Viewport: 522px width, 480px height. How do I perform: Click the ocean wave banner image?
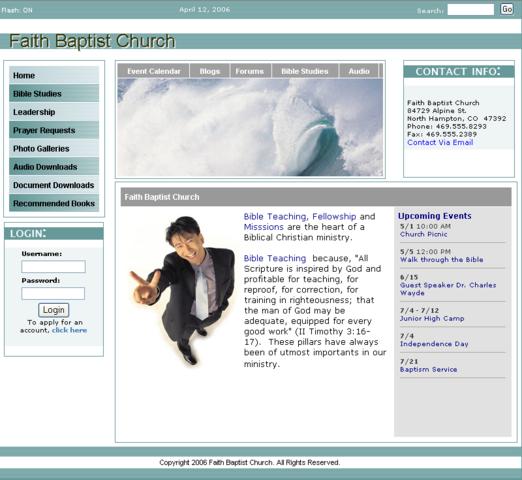pyautogui.click(x=250, y=127)
